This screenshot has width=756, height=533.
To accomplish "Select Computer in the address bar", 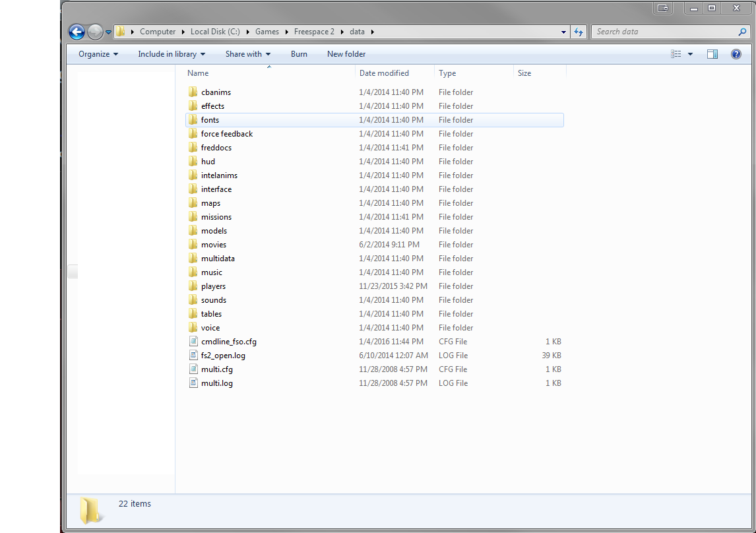I will [x=158, y=32].
